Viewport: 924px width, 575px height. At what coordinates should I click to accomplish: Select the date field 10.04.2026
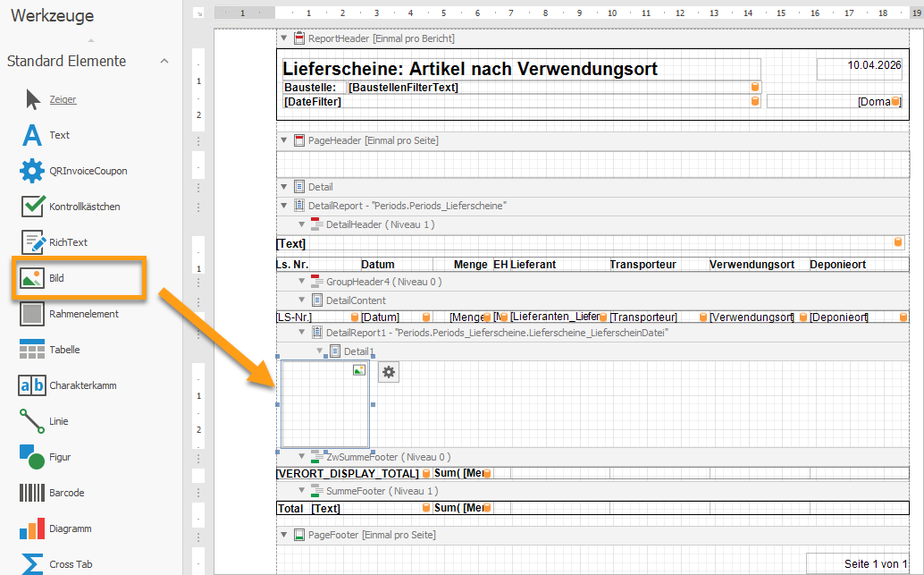coord(859,69)
